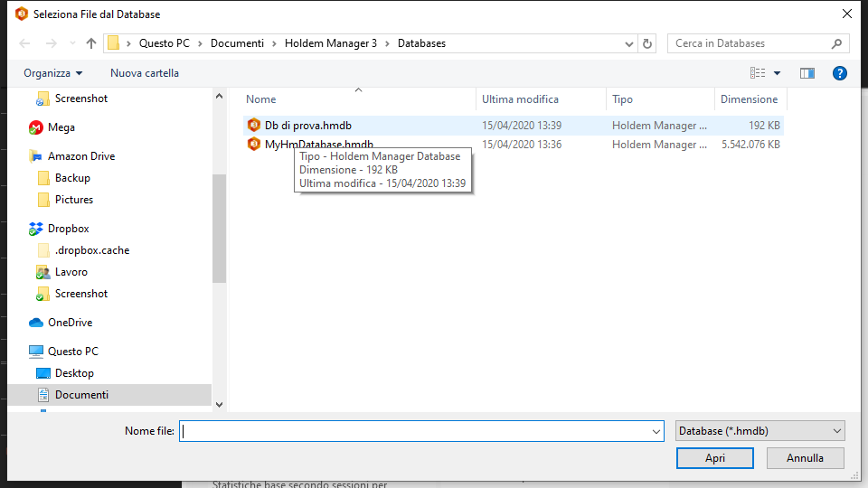
Task: Expand the Nome file dropdown arrow
Action: point(656,432)
